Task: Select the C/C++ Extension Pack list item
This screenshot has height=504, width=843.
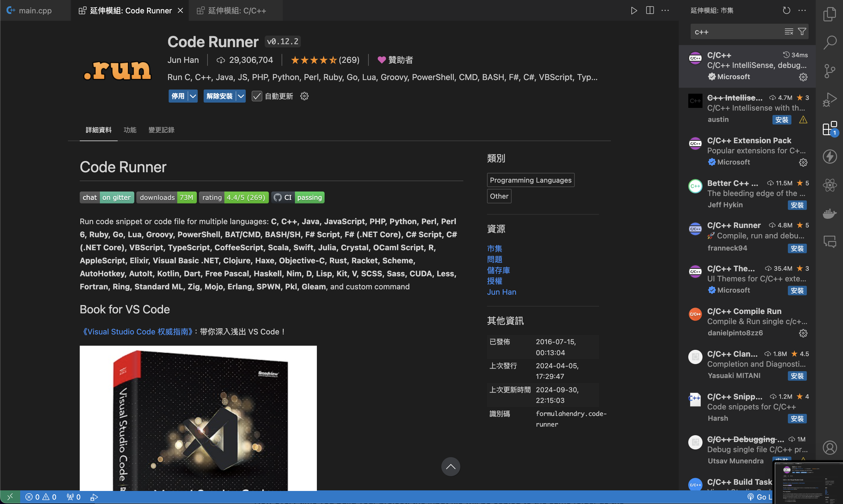Action: click(747, 151)
